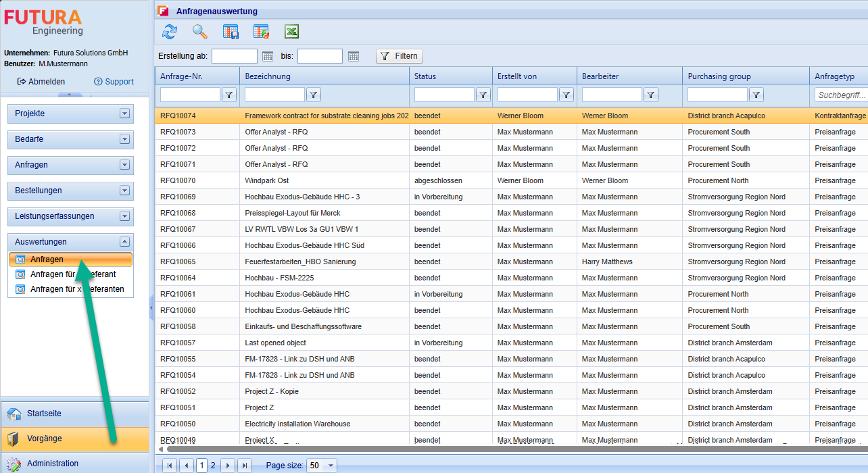The image size is (868, 473).
Task: Click the reset table layout icon
Action: [261, 31]
